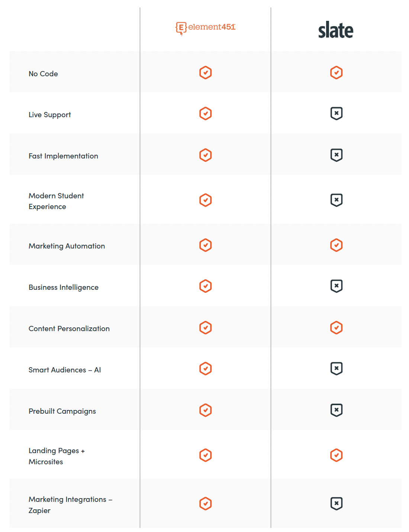
Task: Click slate's checkmark for Content Personalization
Action: 336,328
